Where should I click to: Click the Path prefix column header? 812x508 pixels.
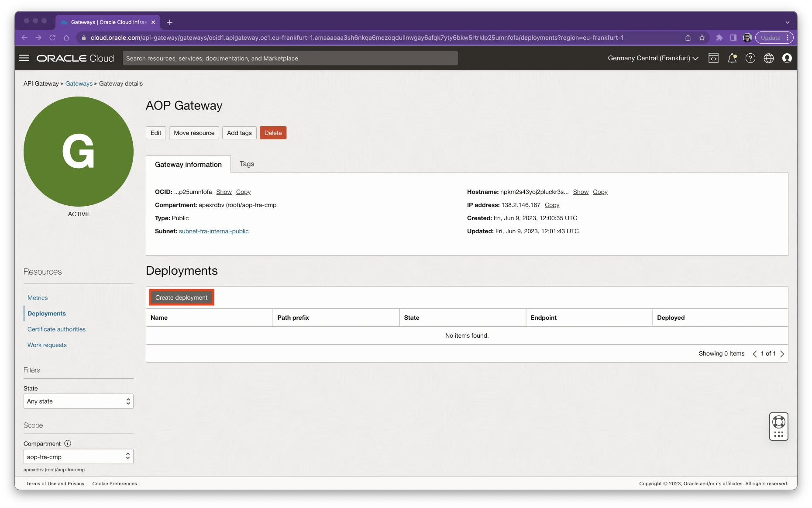pos(293,318)
